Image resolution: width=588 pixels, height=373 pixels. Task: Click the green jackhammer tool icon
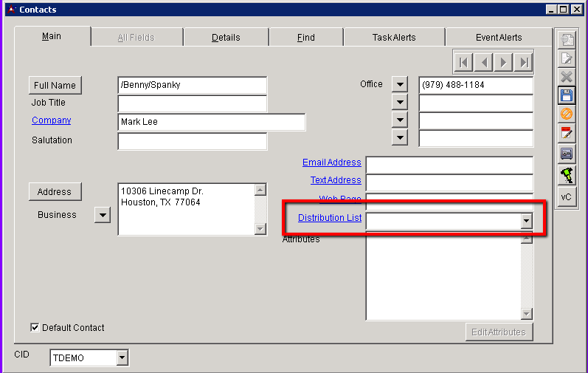coord(567,175)
